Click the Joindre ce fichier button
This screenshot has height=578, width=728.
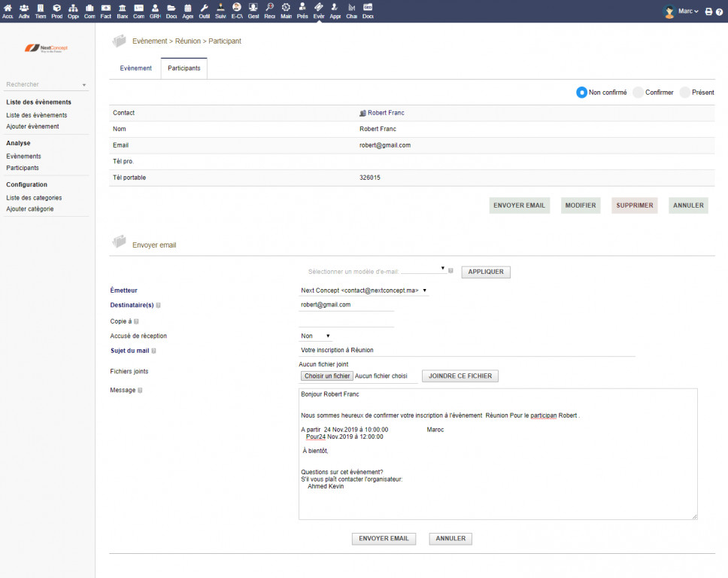[460, 376]
